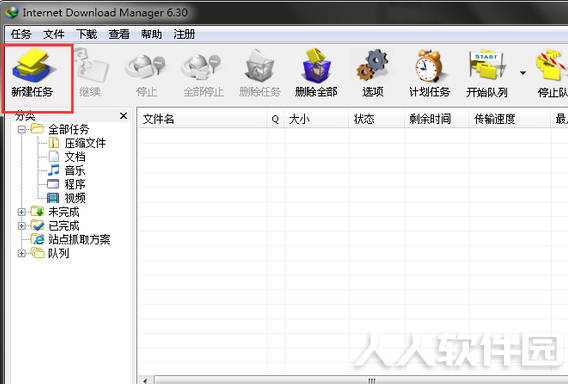This screenshot has height=384, width=568.
Task: Click the 删除任务 (delete task) icon
Action: [259, 66]
